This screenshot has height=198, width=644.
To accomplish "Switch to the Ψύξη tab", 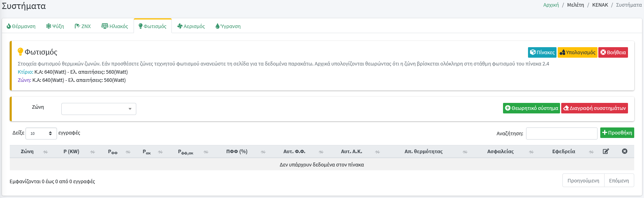I will click(55, 26).
